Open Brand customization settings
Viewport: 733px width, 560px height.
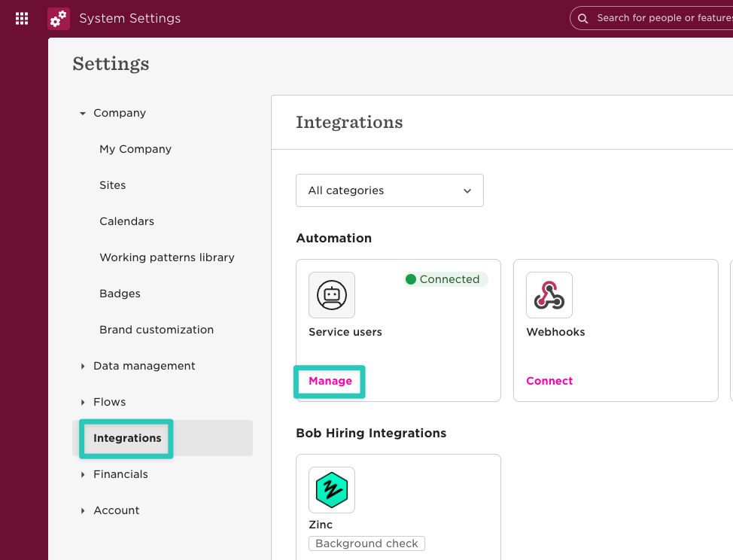[x=157, y=330]
